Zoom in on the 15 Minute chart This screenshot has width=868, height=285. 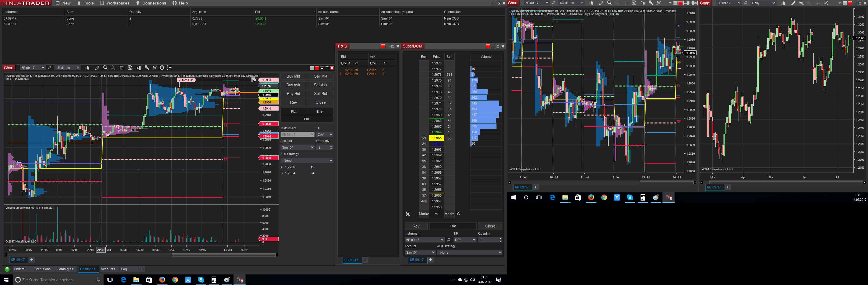pos(105,68)
